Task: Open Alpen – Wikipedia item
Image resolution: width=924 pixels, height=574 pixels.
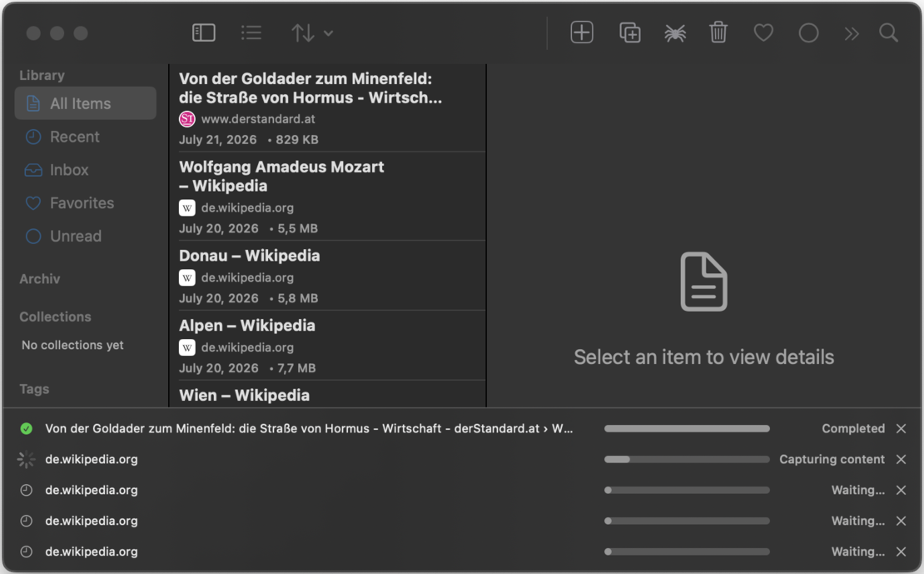Action: pyautogui.click(x=328, y=346)
